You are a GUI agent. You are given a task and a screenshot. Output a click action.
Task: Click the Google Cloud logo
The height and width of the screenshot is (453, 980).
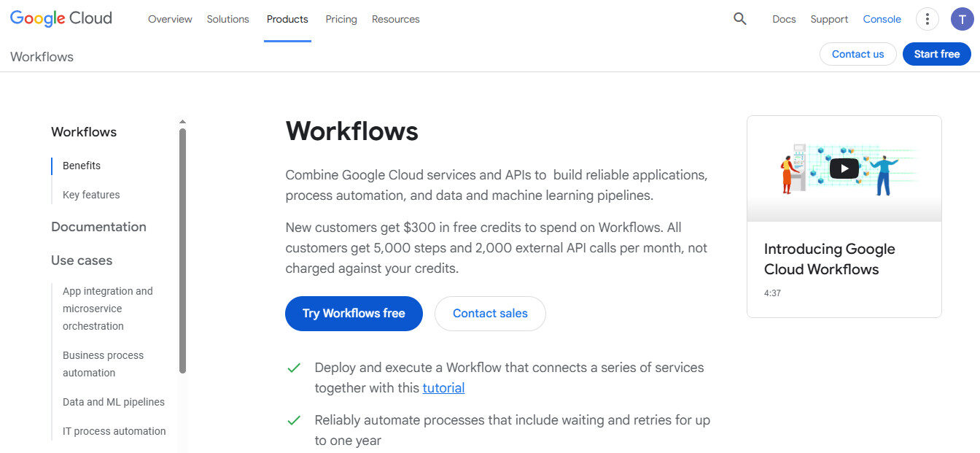61,18
